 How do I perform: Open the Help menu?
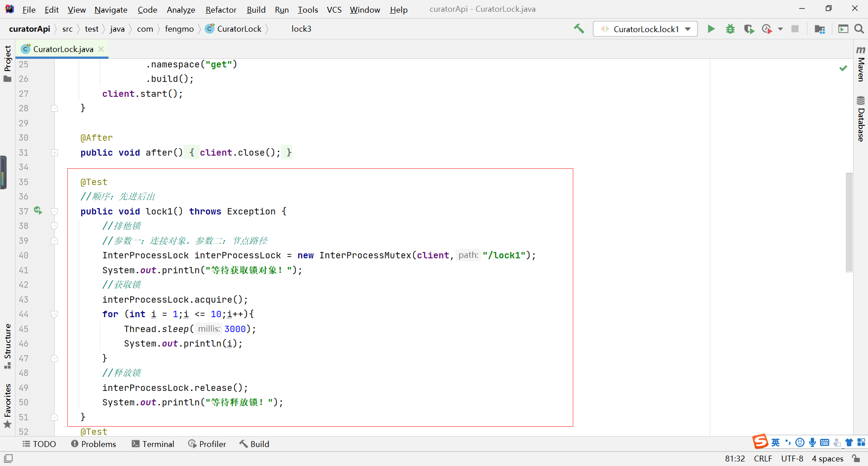[399, 10]
